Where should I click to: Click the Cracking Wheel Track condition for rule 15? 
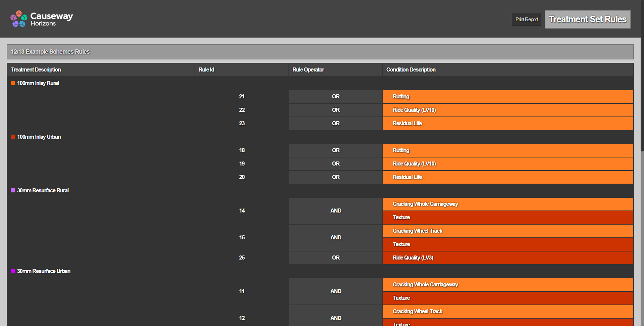click(417, 231)
